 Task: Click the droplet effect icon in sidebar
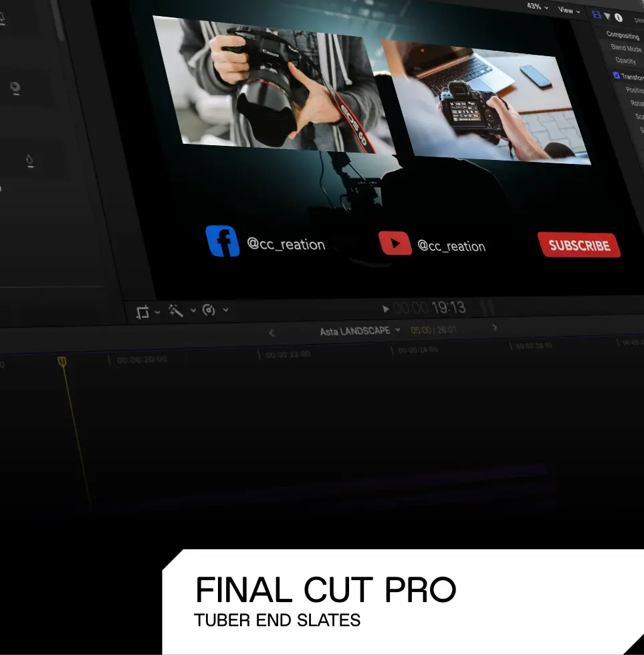[29, 161]
